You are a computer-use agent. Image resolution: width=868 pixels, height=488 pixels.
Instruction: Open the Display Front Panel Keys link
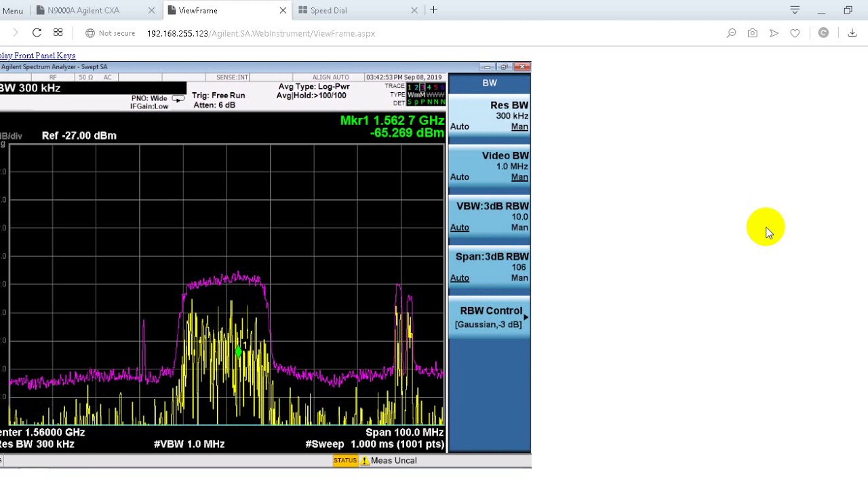(x=37, y=56)
